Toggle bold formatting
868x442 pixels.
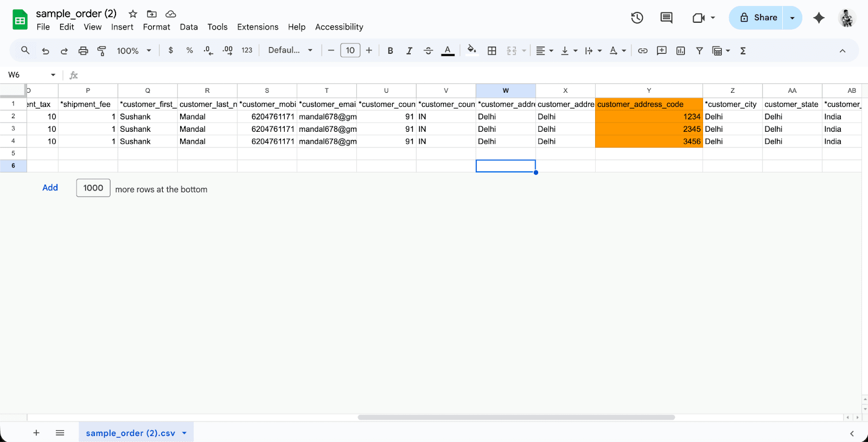(390, 51)
